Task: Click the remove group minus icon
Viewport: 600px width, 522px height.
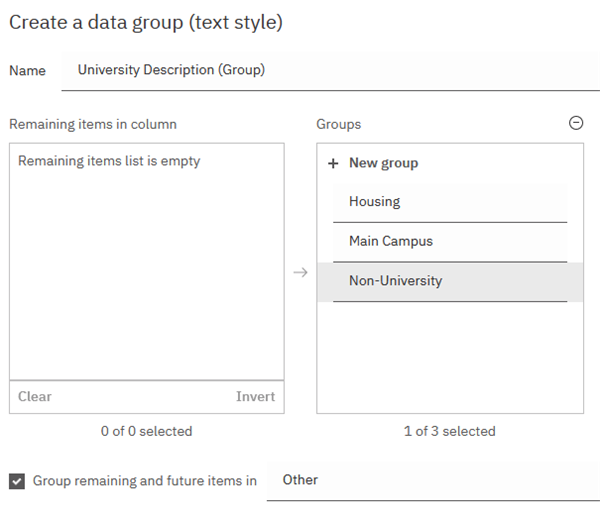Action: coord(576,123)
